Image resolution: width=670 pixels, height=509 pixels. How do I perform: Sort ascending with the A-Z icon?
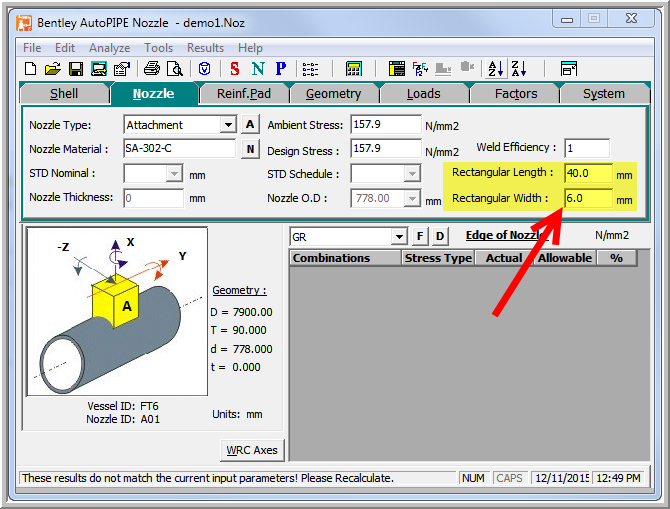496,68
